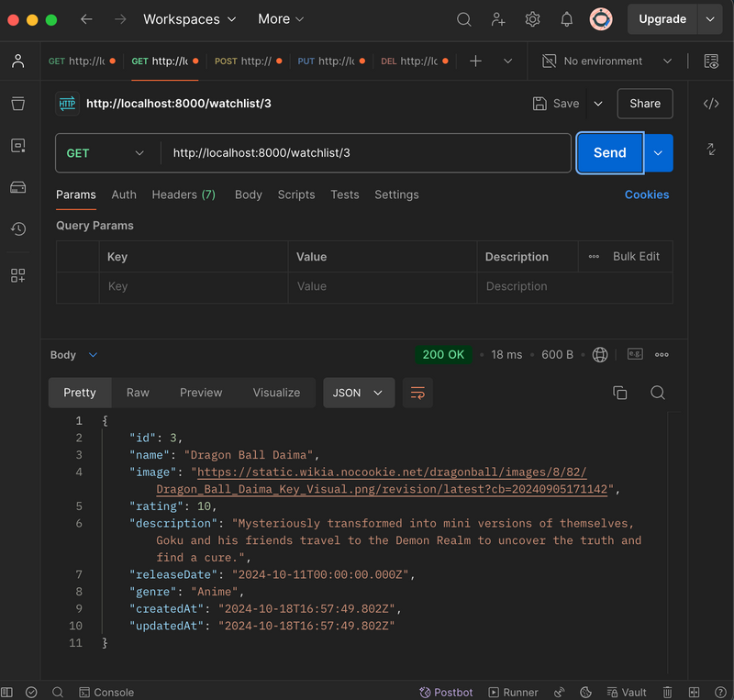Open the user avatar menu
This screenshot has height=700, width=734.
click(601, 19)
